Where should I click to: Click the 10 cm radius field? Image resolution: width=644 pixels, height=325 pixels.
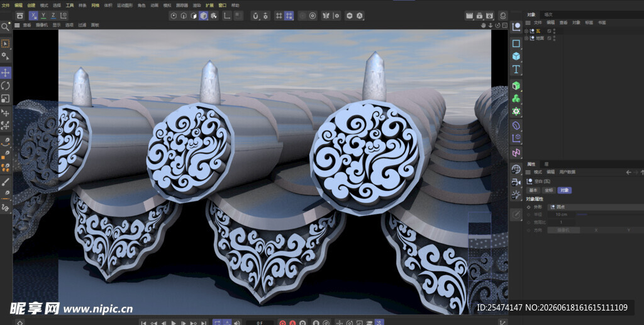(x=561, y=214)
